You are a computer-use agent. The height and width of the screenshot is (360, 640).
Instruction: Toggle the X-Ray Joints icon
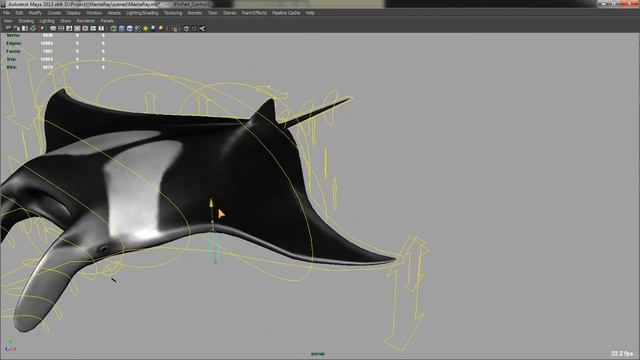click(x=202, y=29)
